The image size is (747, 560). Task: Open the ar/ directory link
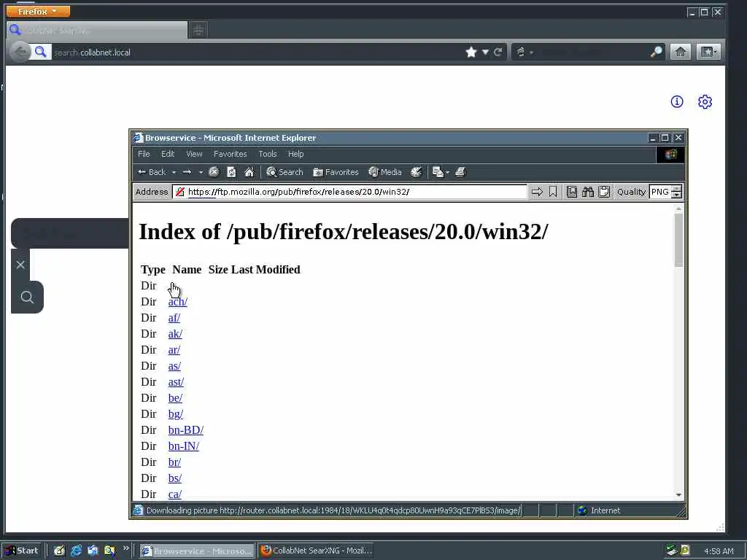click(174, 350)
